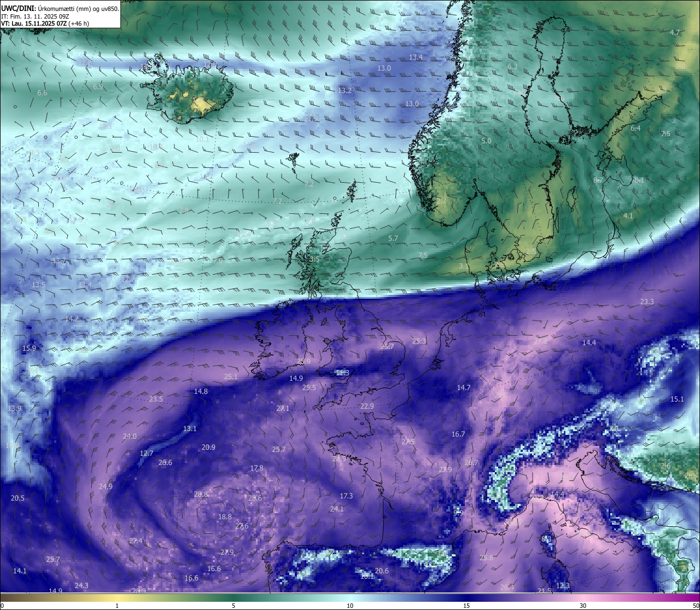This screenshot has width=700, height=610.
Task: Click the 23.5 value label
Action: 156,399
